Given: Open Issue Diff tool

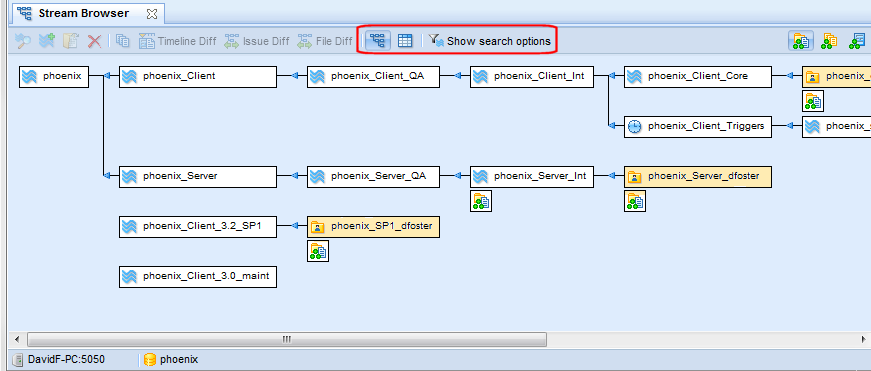Looking at the screenshot, I should (257, 41).
